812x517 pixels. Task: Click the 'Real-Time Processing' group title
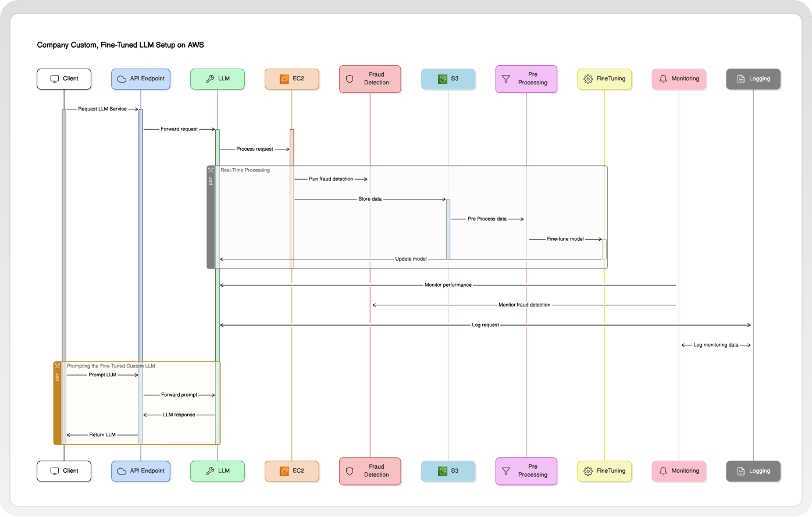click(x=245, y=170)
